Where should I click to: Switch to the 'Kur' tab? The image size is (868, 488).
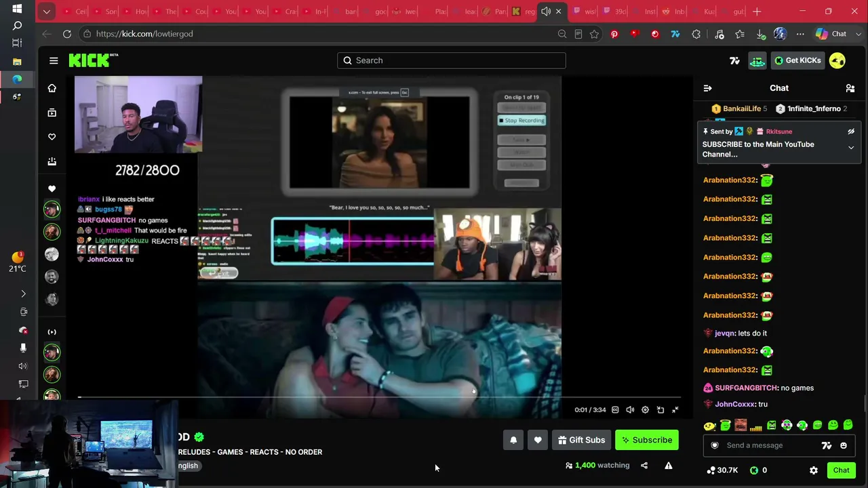[x=703, y=12]
